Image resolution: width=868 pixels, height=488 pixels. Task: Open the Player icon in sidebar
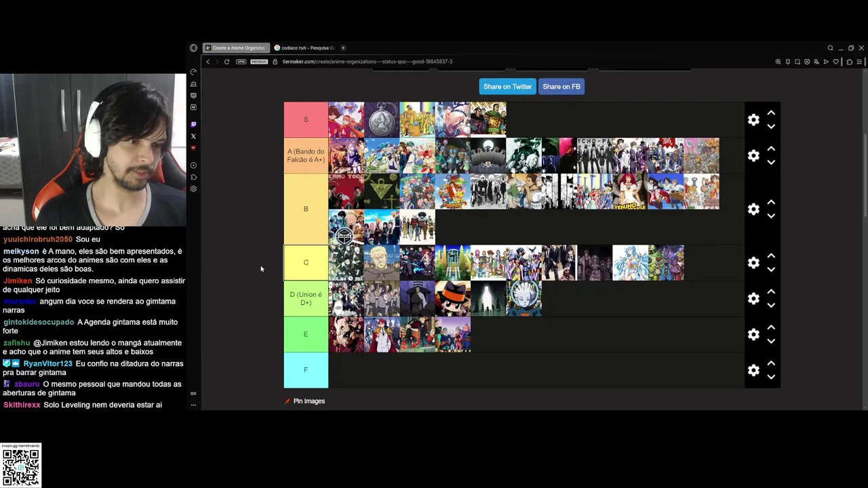pyautogui.click(x=193, y=165)
